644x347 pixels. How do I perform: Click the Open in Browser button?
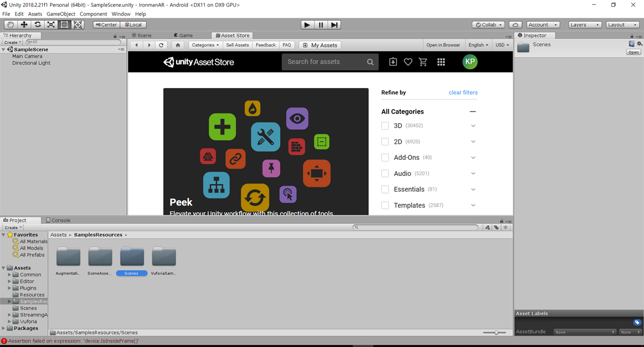[443, 45]
